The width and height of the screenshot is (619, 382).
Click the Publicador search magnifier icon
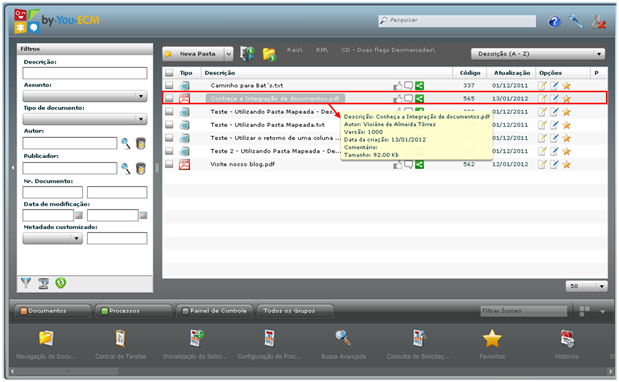[x=126, y=169]
